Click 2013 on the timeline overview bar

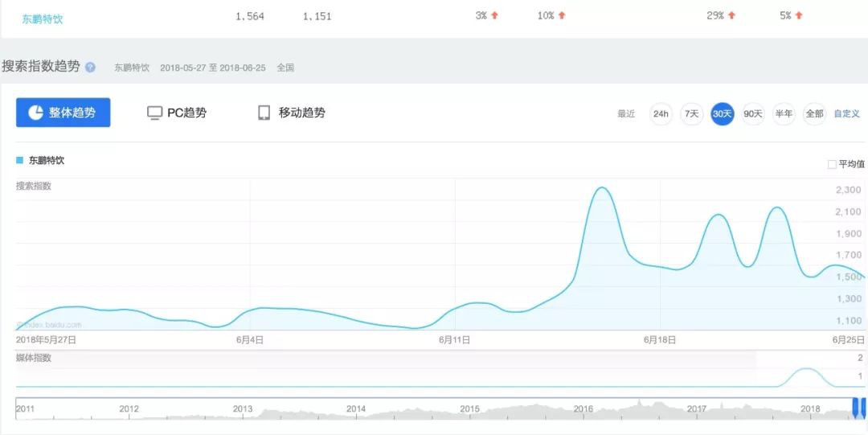(243, 409)
